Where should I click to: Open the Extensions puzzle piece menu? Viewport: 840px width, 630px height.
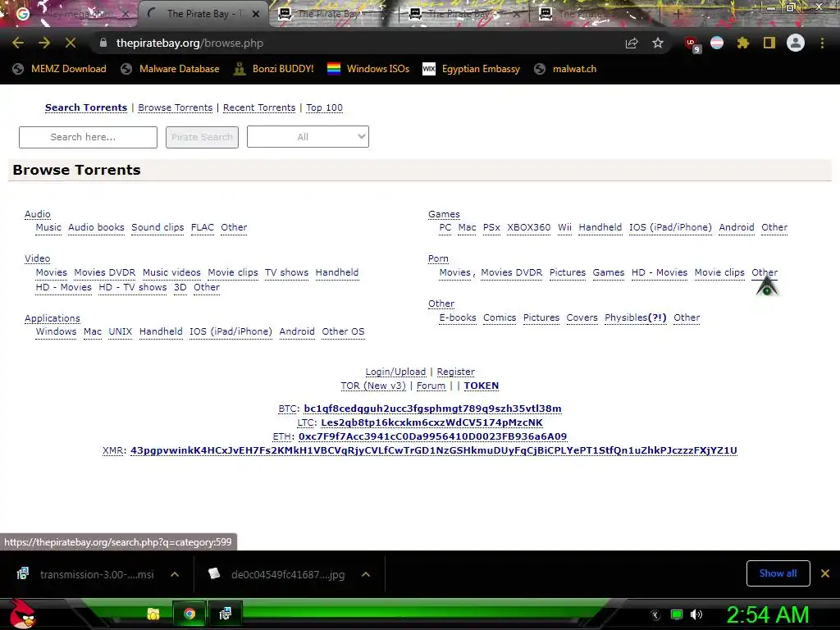point(743,43)
